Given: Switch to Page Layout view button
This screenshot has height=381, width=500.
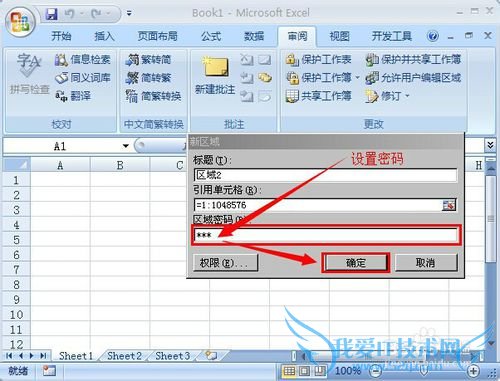Looking at the screenshot, I should tap(304, 370).
